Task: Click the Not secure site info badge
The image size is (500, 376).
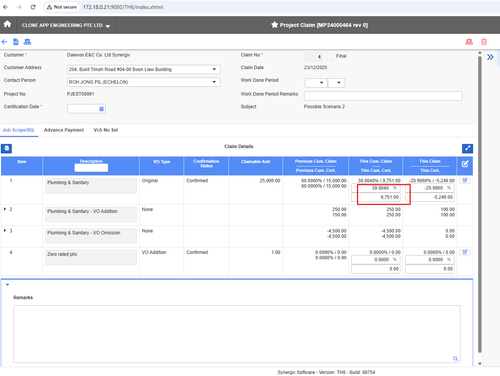Action: click(62, 7)
